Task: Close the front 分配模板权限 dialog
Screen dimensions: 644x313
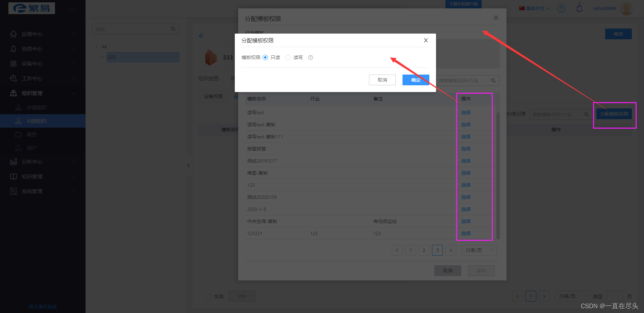Action: (x=426, y=40)
